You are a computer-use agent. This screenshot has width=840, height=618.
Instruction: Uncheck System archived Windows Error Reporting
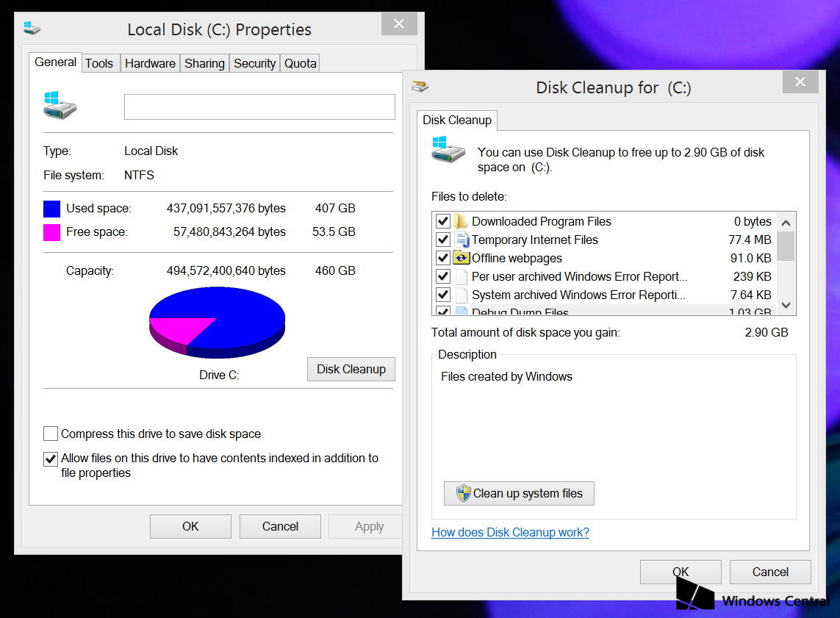point(442,294)
